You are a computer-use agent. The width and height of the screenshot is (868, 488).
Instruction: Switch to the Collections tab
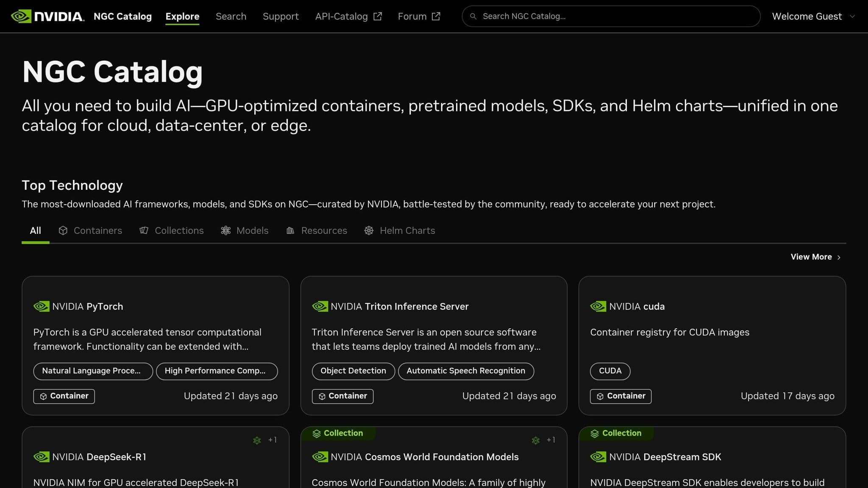171,231
